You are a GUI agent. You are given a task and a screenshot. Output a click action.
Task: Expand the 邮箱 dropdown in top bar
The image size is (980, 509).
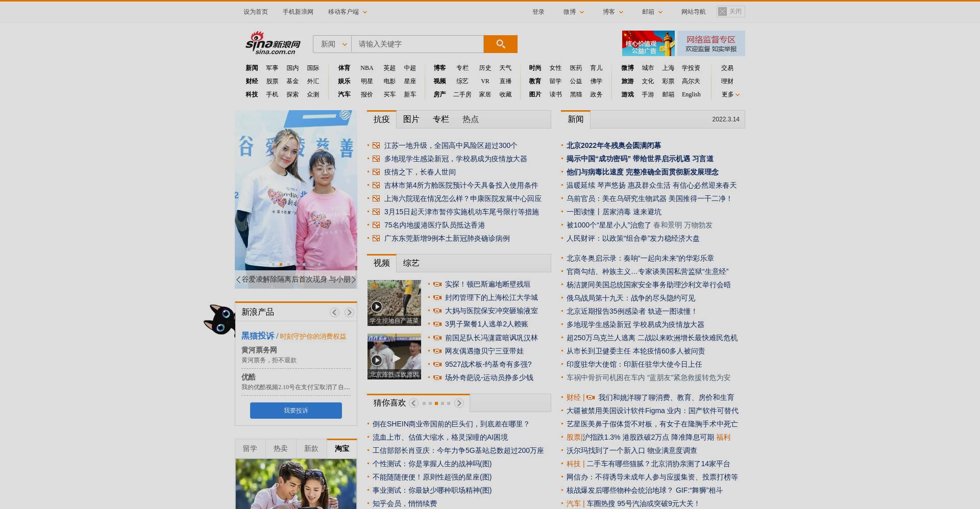[x=652, y=12]
